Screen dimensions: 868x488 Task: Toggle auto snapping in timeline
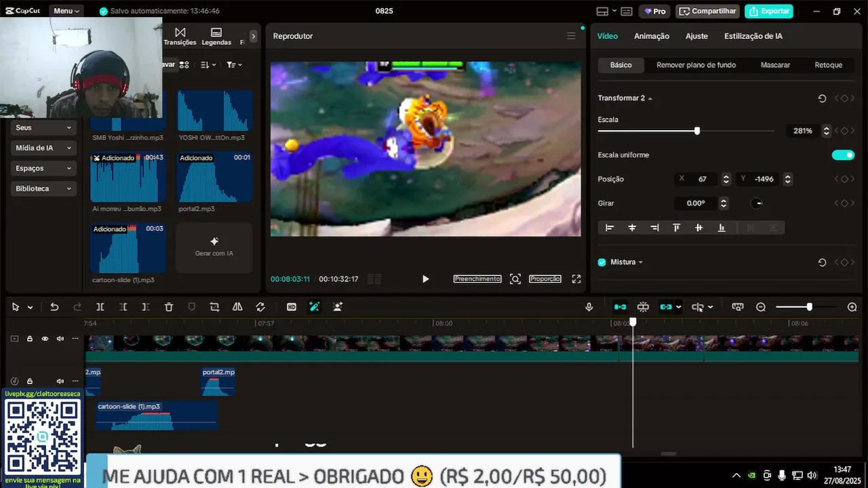[644, 307]
